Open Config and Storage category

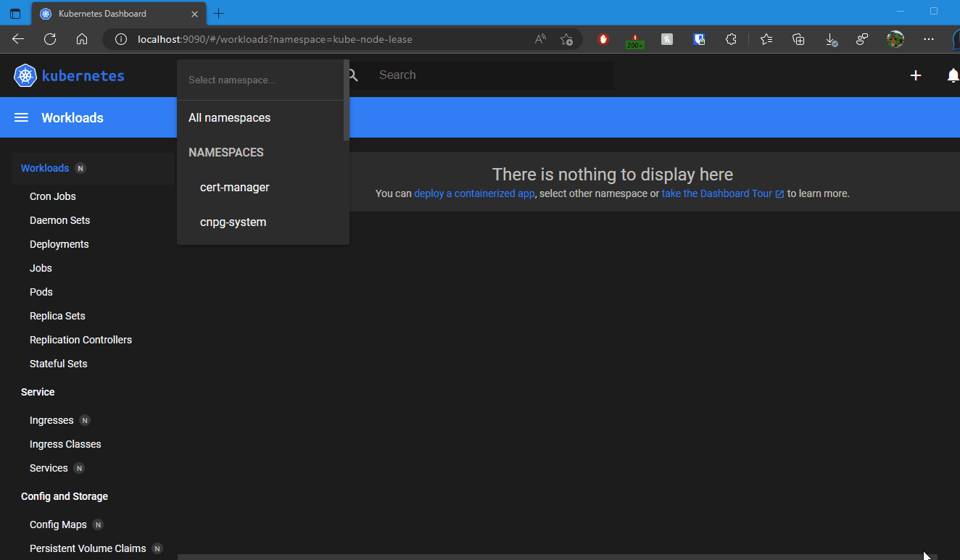tap(65, 496)
